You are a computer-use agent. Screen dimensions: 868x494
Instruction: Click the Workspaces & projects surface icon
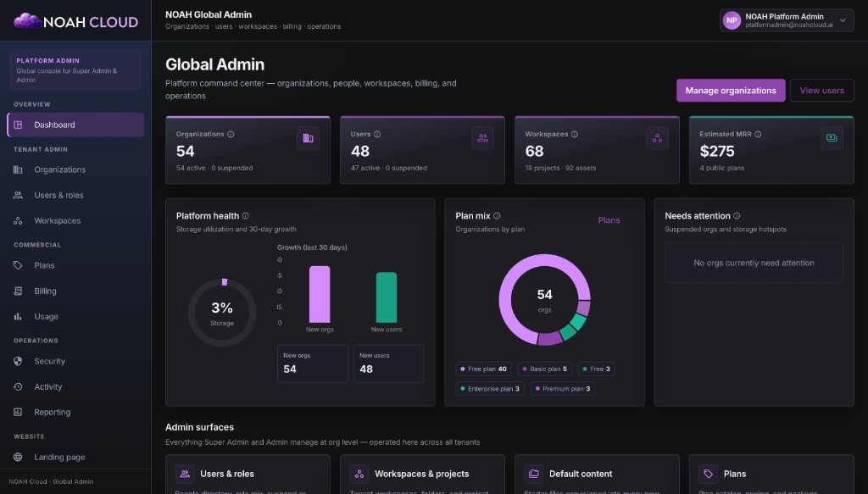[x=359, y=474]
